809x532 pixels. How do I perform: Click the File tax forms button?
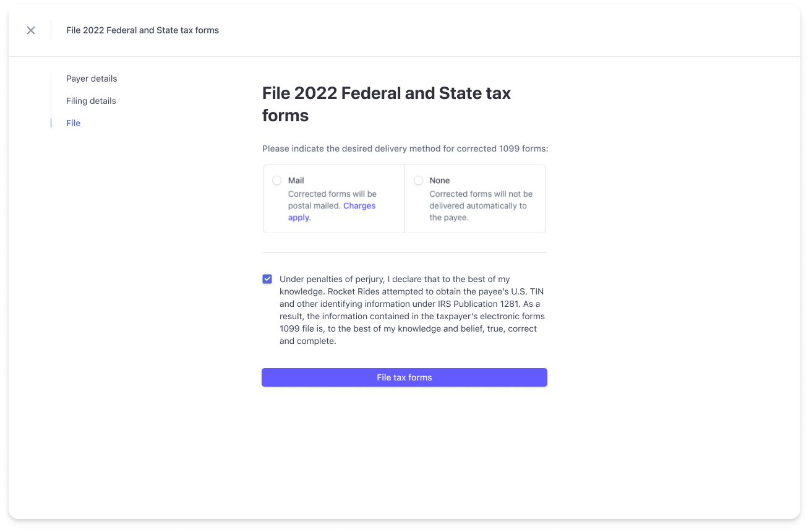point(404,377)
